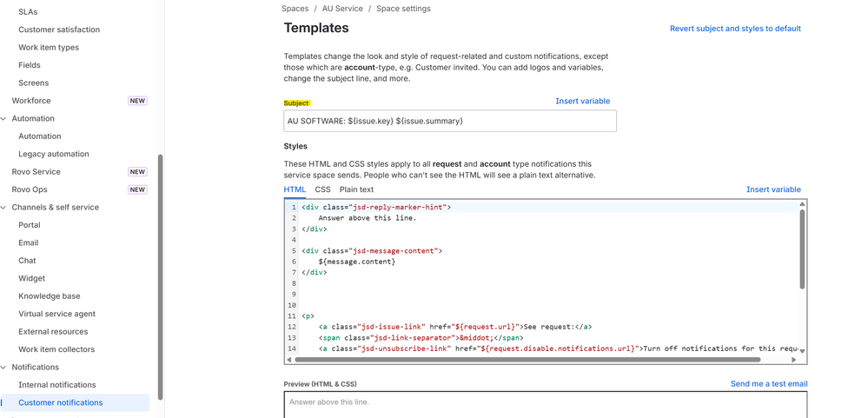
Task: Click line 1 of the HTML editor
Action: coord(548,207)
